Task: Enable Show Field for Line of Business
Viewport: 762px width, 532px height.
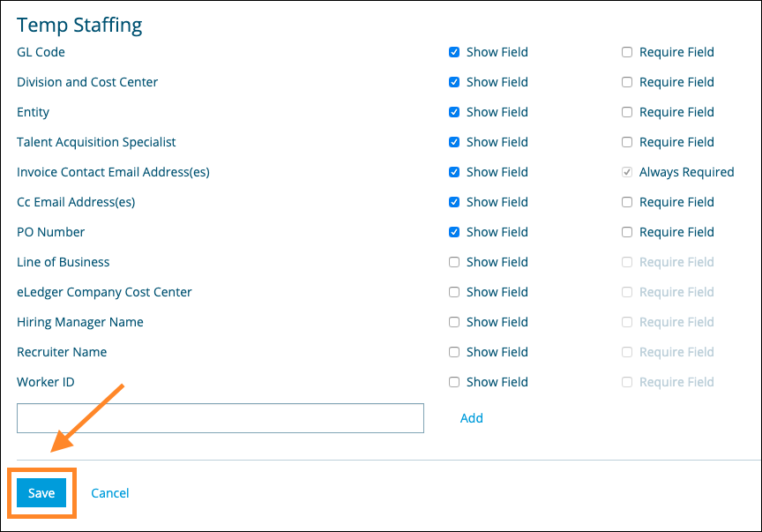Action: pyautogui.click(x=454, y=262)
